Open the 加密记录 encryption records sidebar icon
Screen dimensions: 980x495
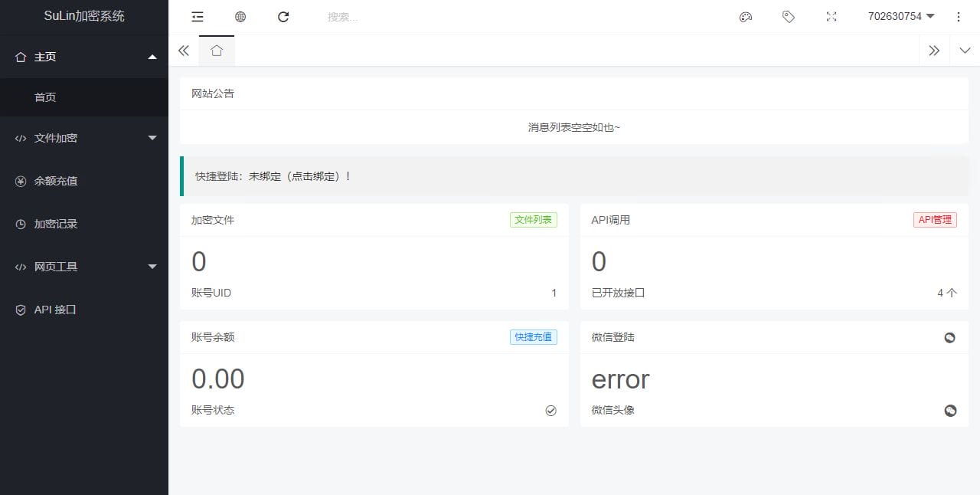click(19, 223)
